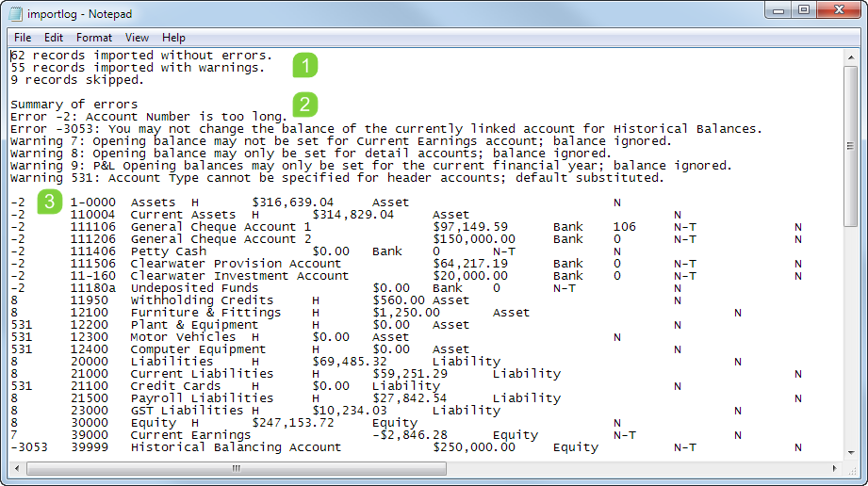Click '$316,639.04' in the Assets row
Viewport: 868px width, 486px height.
tap(293, 202)
